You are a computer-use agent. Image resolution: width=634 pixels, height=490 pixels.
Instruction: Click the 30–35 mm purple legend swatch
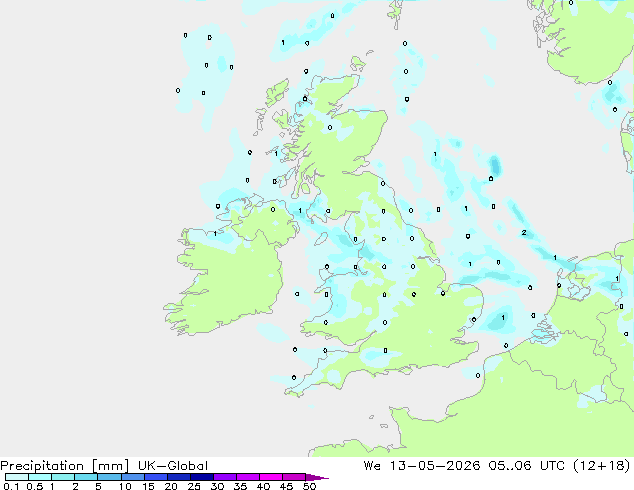click(224, 477)
